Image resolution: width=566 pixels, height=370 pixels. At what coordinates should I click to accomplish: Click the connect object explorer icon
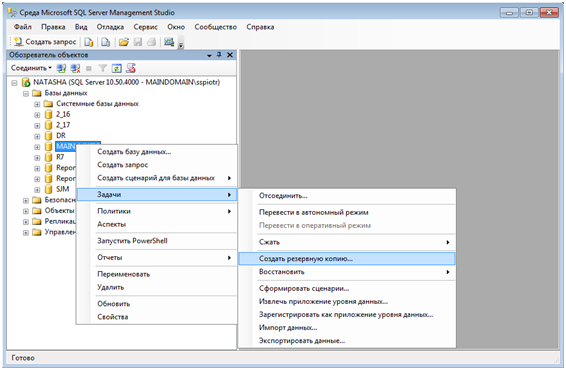61,68
